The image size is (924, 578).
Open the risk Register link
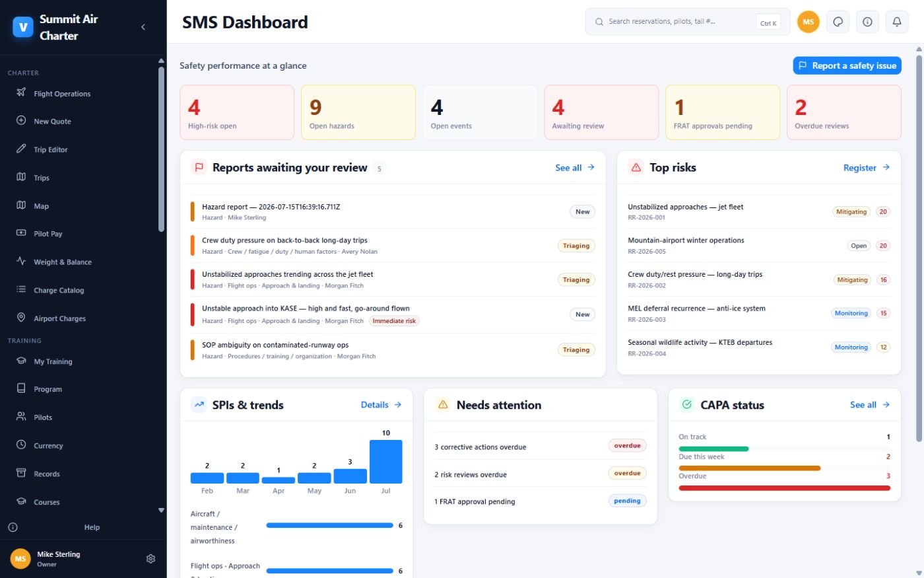867,168
